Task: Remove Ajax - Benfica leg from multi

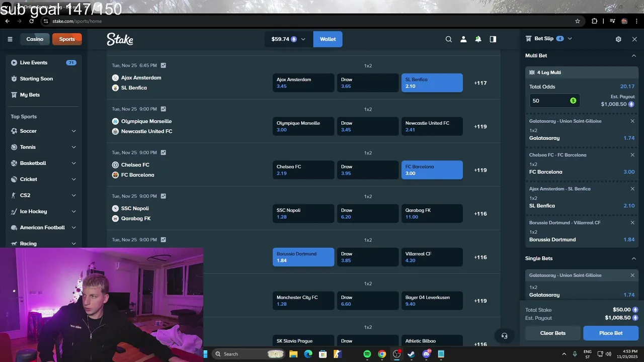Action: [632, 189]
